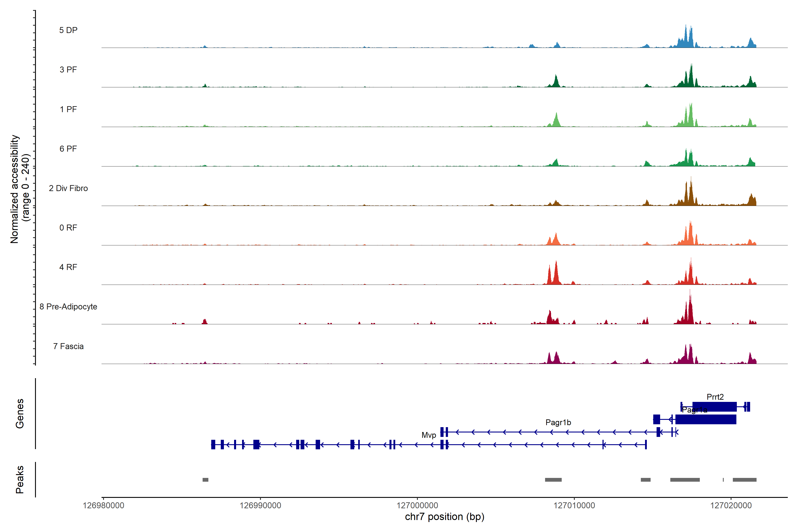Click the leftmost gray peak bar
The width and height of the screenshot is (798, 532).
205,480
